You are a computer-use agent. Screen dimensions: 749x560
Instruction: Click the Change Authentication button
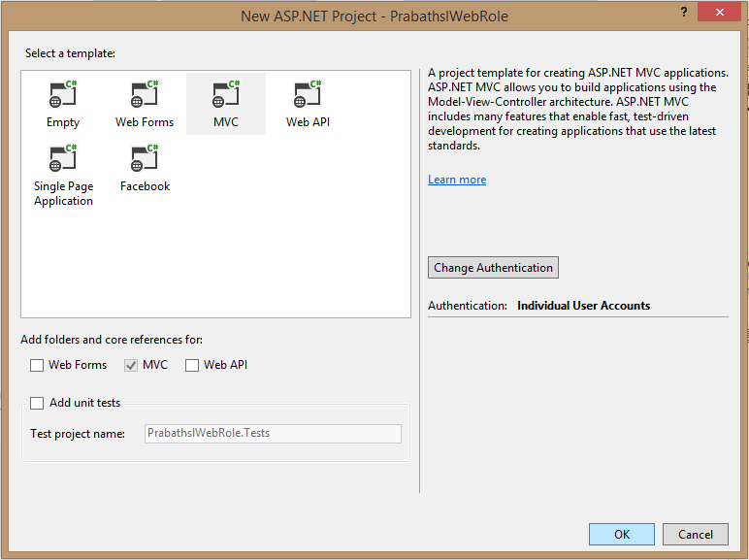(x=493, y=268)
